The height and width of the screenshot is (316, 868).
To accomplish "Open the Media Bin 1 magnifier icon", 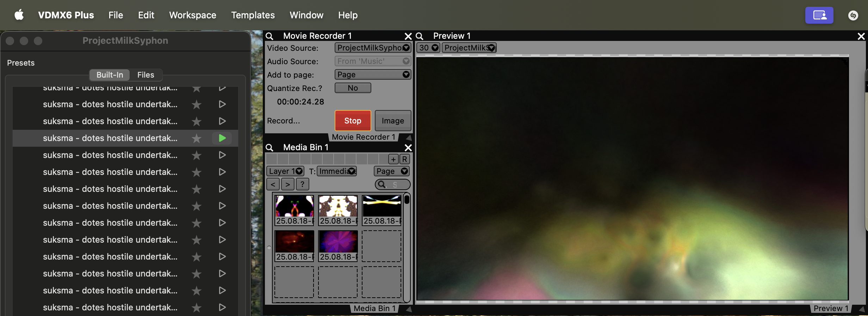I will [269, 147].
